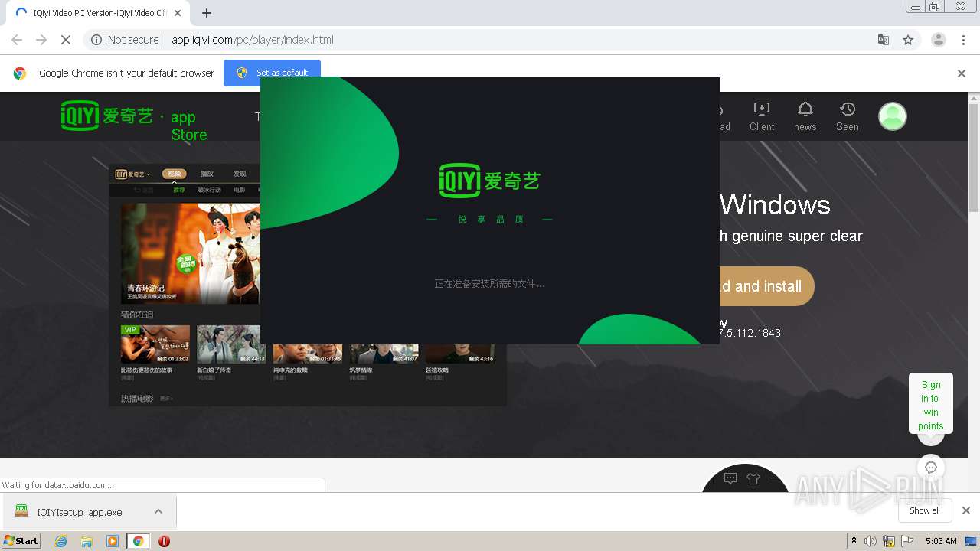Click the 新白娘子传奇 video thumbnail
The image size is (980, 551).
coord(230,344)
